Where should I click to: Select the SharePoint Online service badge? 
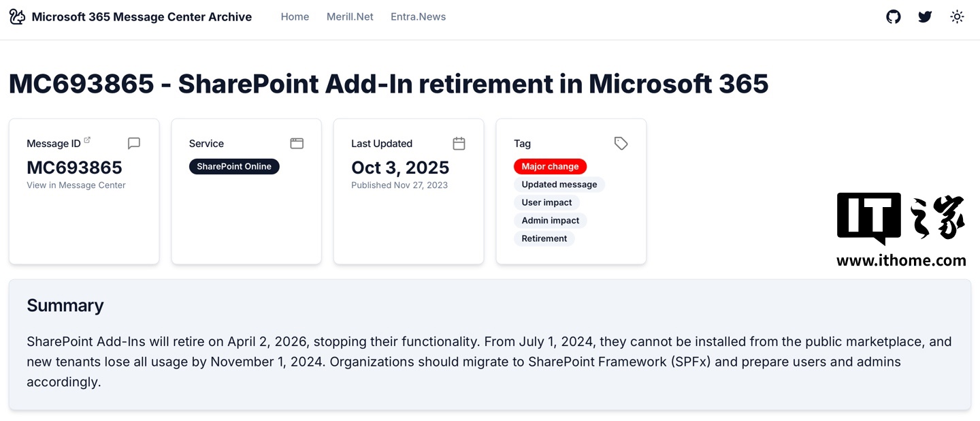[234, 166]
